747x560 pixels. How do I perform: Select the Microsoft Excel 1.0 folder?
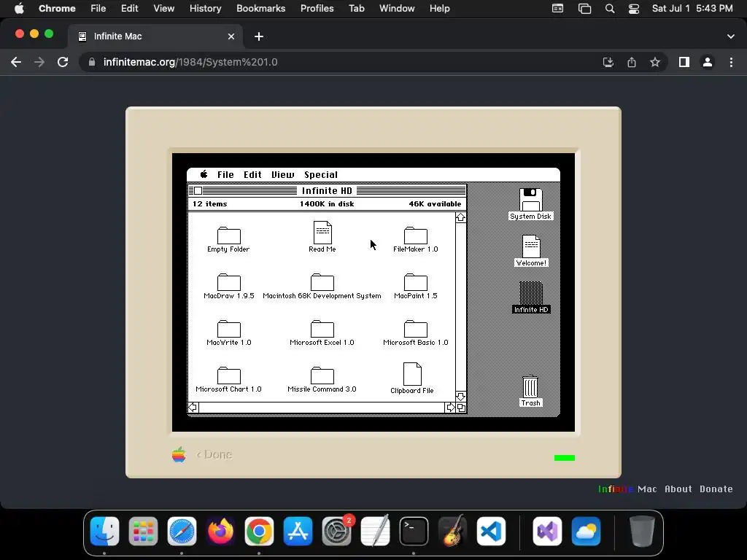point(322,329)
